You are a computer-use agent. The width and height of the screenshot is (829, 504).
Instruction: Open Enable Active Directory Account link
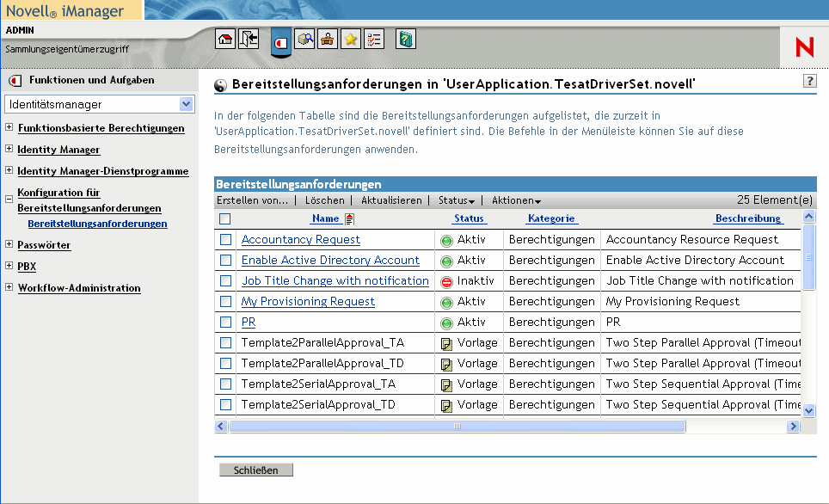tap(330, 261)
